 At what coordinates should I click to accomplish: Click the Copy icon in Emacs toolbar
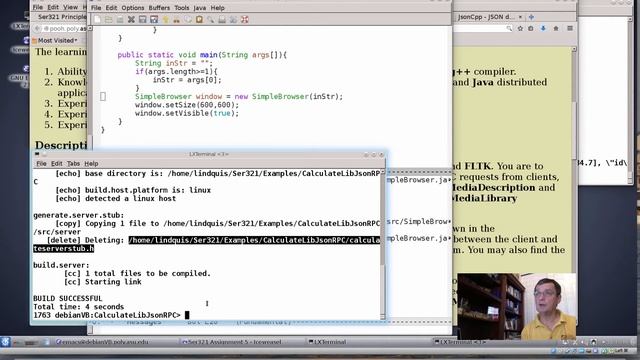[188, 19]
